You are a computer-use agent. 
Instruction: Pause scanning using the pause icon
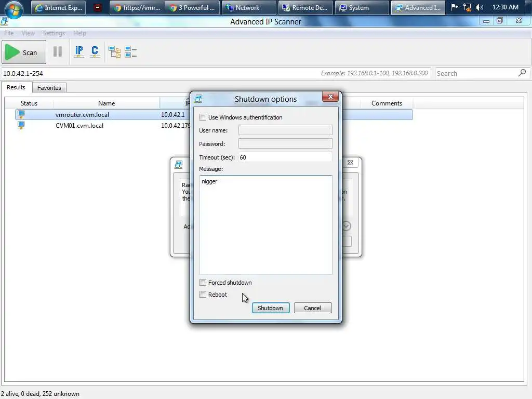coord(58,51)
